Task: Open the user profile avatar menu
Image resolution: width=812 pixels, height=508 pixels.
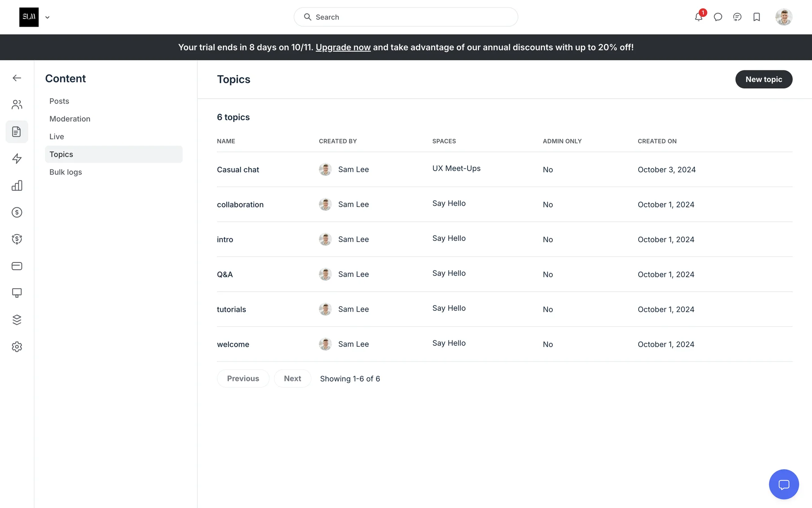Action: (x=783, y=17)
